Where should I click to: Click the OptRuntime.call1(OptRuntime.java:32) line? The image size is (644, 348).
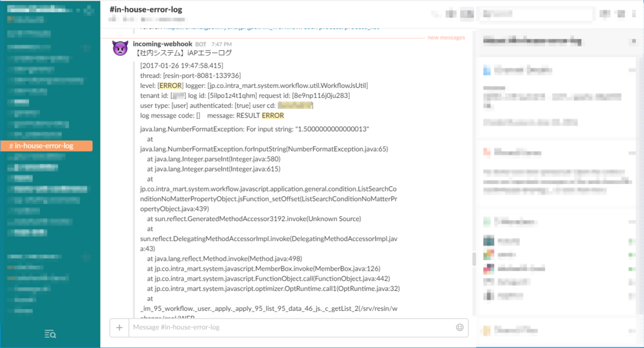(x=273, y=288)
